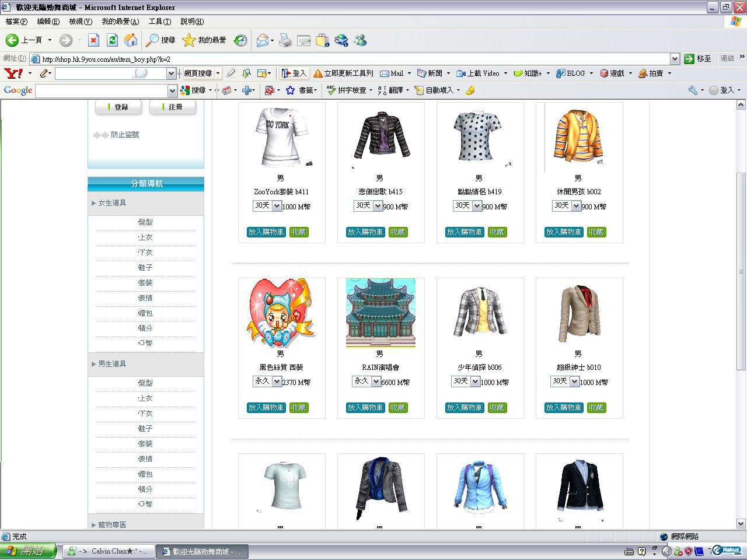The image size is (747, 560).
Task: Click the Windows 開始 Start button
Action: (28, 551)
